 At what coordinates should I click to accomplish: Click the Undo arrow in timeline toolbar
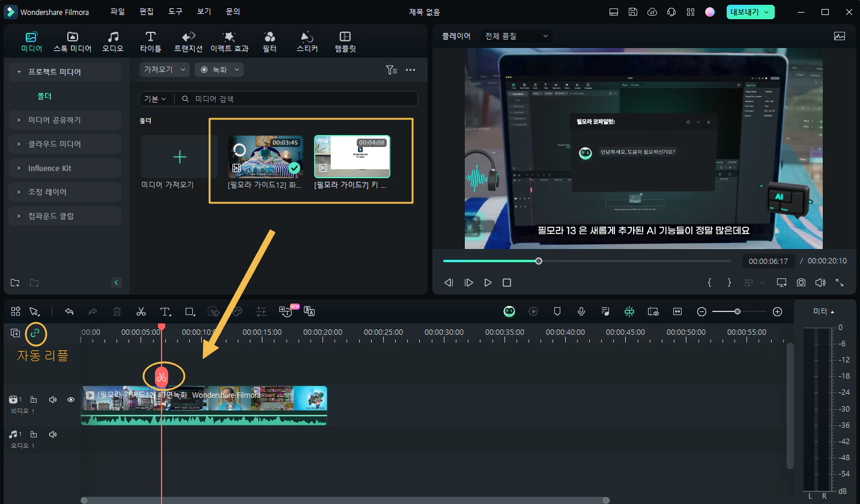tap(69, 311)
